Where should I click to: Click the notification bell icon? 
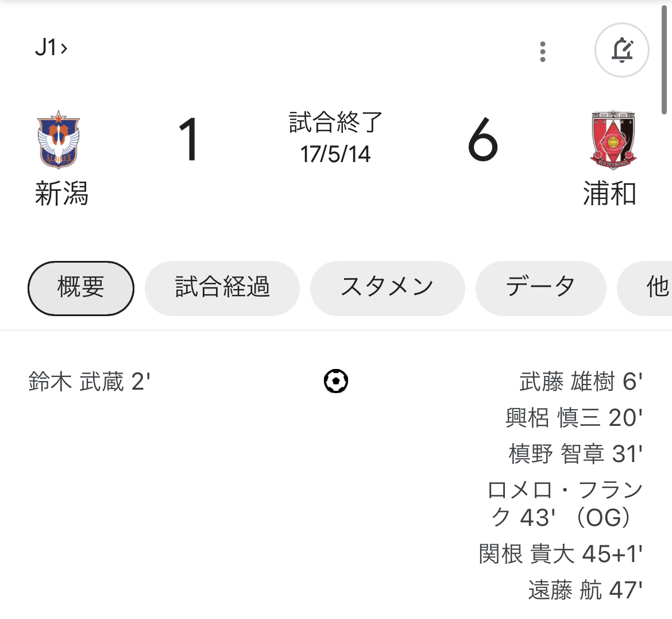[622, 50]
